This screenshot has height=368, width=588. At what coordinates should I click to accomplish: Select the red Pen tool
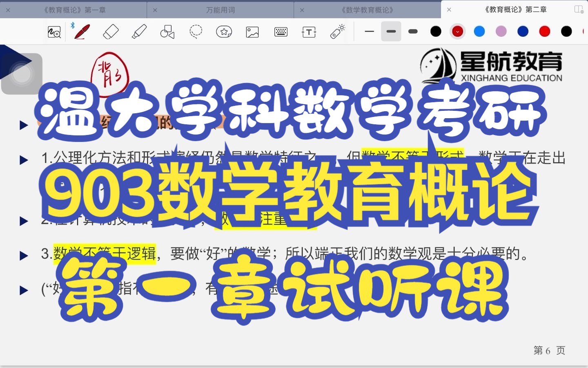pyautogui.click(x=82, y=31)
